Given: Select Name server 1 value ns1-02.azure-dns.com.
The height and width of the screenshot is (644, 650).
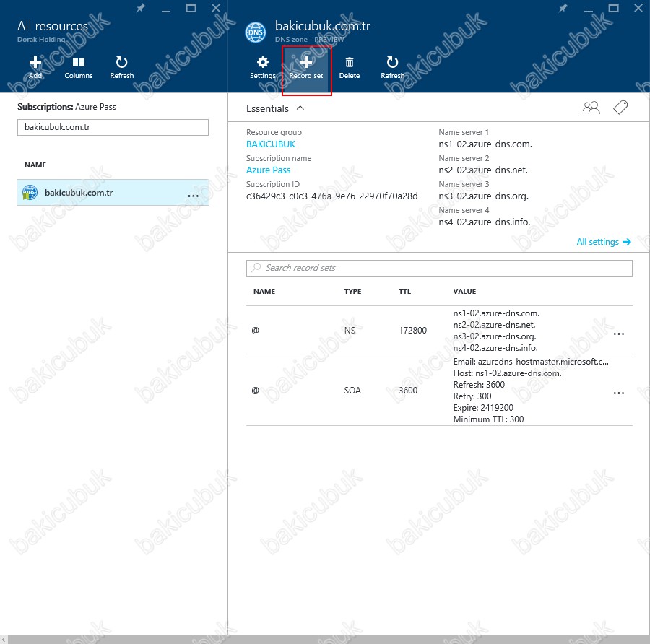Looking at the screenshot, I should (x=485, y=144).
